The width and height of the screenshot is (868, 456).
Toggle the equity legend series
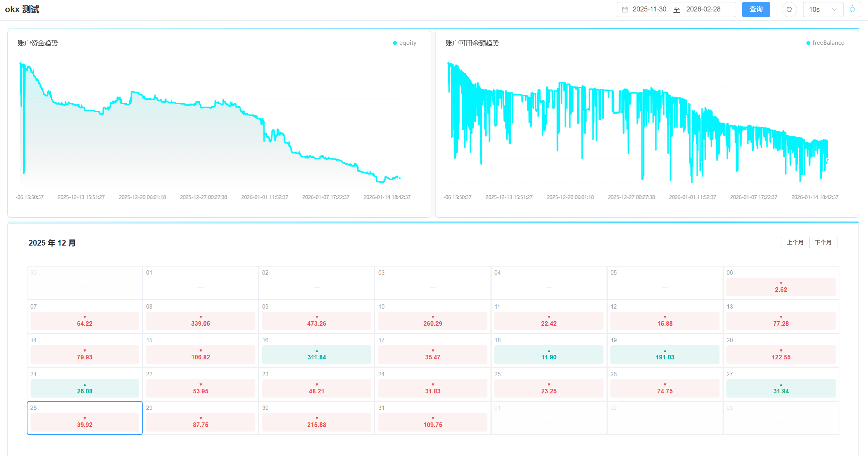pyautogui.click(x=405, y=43)
